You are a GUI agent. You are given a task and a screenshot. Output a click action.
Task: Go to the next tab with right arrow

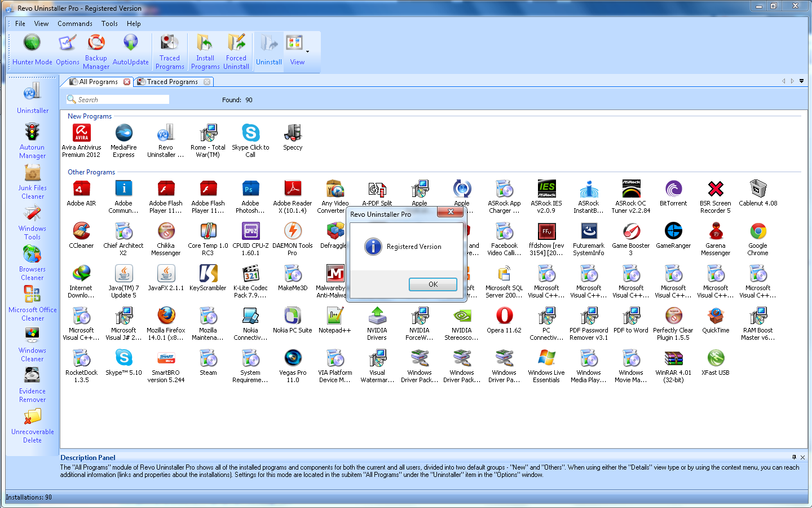(x=792, y=81)
